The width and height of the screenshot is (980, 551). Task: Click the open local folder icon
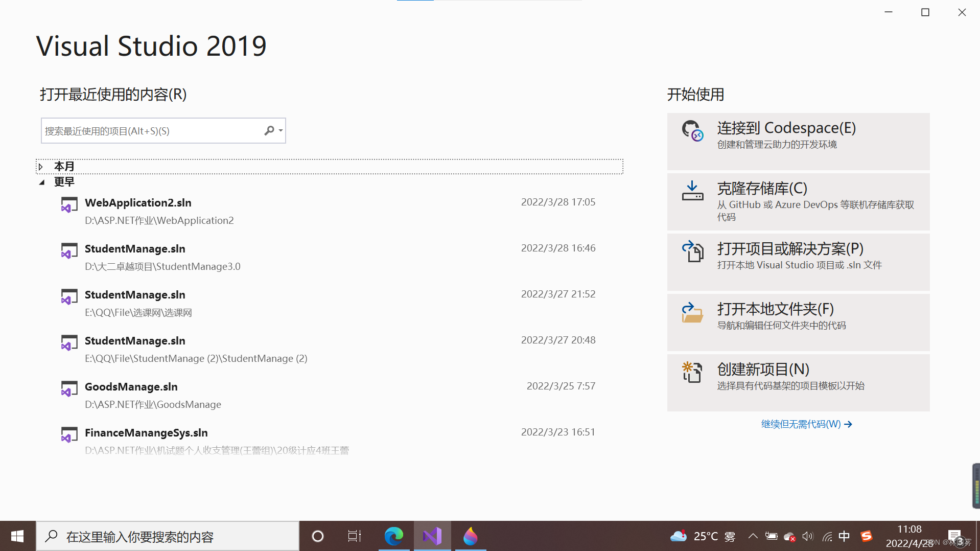tap(692, 312)
